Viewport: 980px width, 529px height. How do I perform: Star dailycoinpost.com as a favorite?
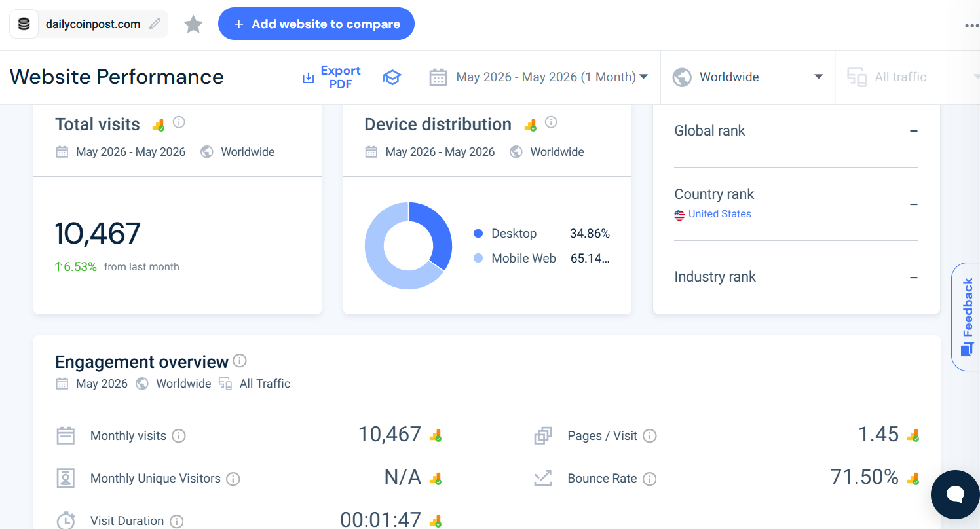click(x=193, y=24)
